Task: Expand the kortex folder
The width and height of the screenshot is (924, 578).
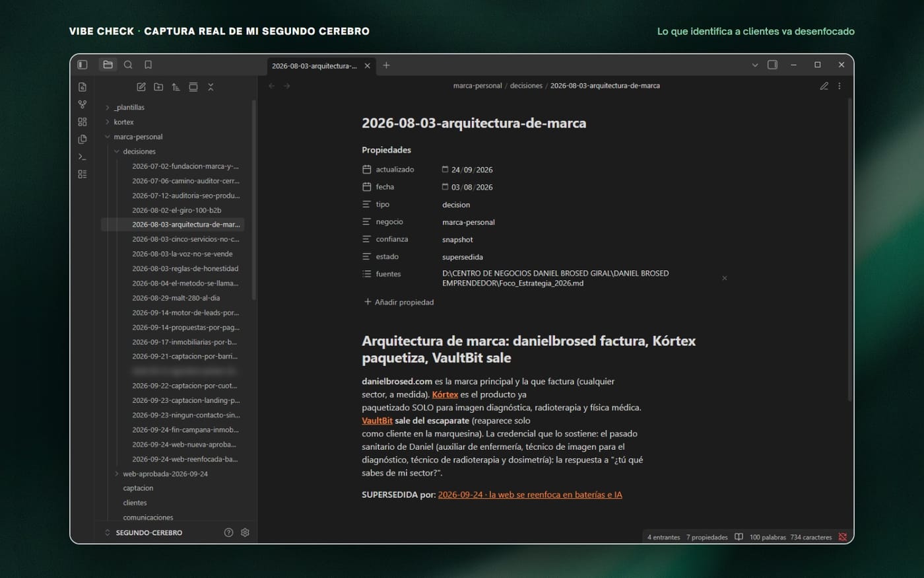Action: 107,122
